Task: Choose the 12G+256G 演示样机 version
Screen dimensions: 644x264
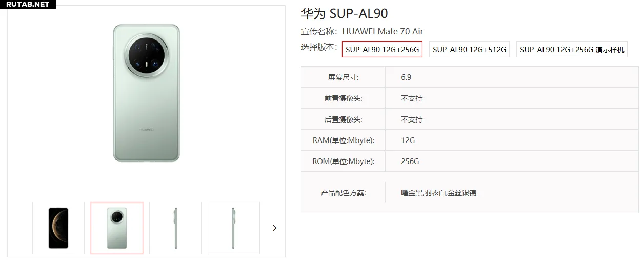Action: (x=572, y=49)
